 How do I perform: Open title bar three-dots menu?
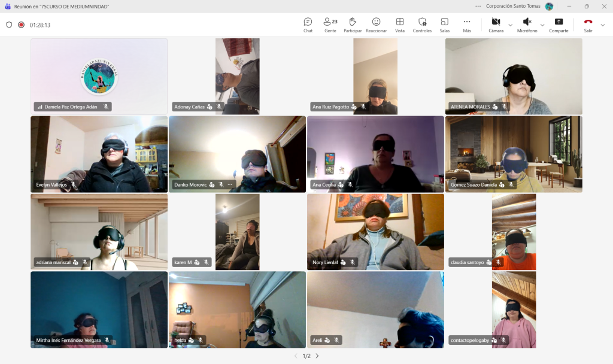(x=478, y=6)
